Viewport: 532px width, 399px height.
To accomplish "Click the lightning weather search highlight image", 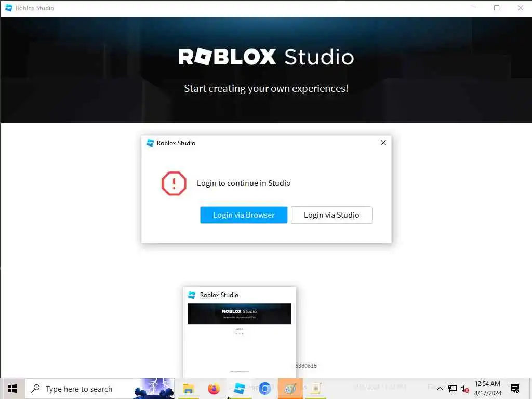I will pyautogui.click(x=154, y=389).
